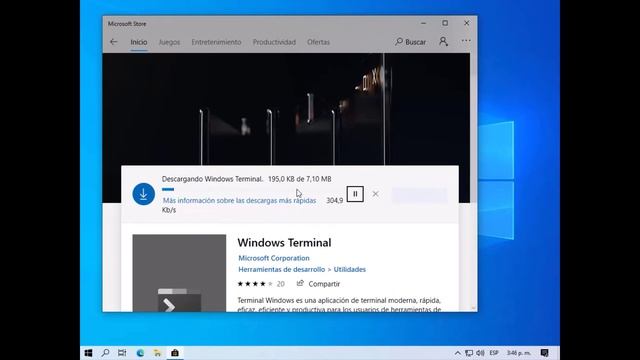The height and width of the screenshot is (360, 640).
Task: Click the taskbar search magnifier icon
Action: tap(105, 353)
